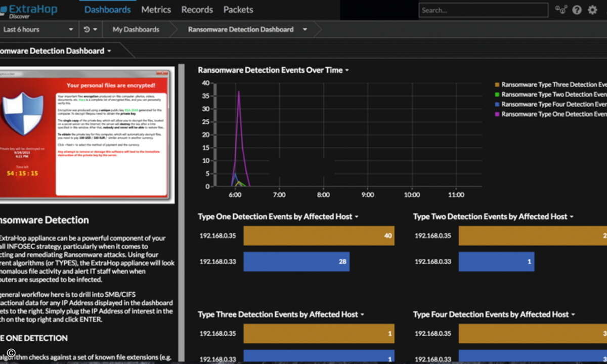The width and height of the screenshot is (607, 364).
Task: Click into the Search field
Action: tap(483, 10)
